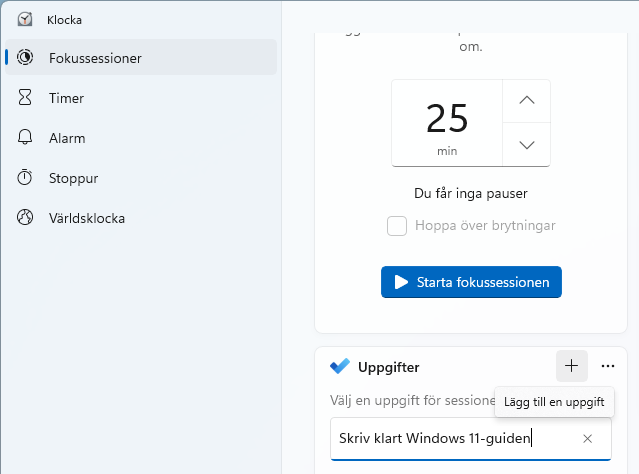Open the three-dot menu in Uppgifter

608,366
